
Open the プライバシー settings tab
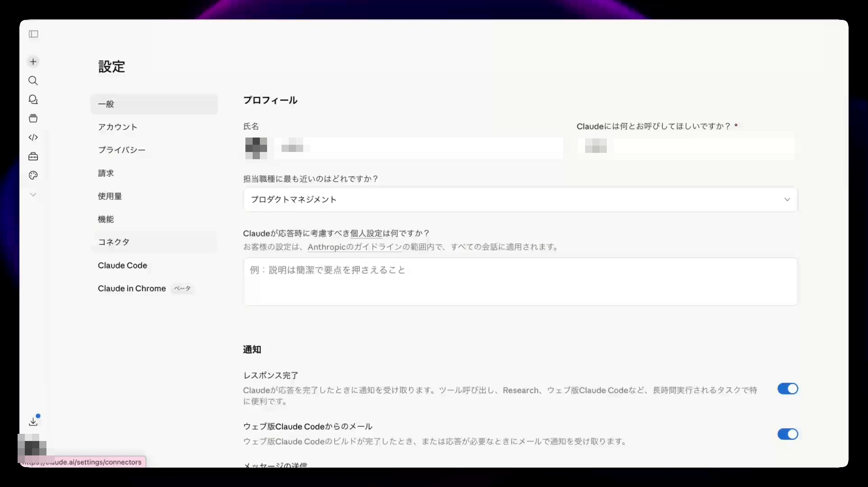tap(154, 150)
